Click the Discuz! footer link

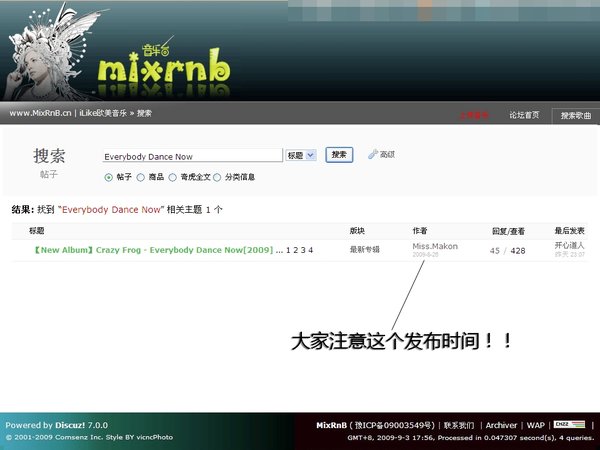click(x=70, y=425)
